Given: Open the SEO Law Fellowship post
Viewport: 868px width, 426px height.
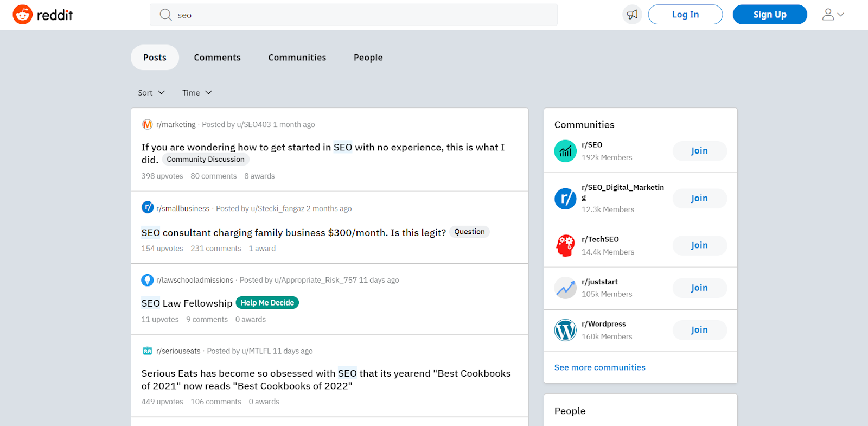Looking at the screenshot, I should [187, 303].
